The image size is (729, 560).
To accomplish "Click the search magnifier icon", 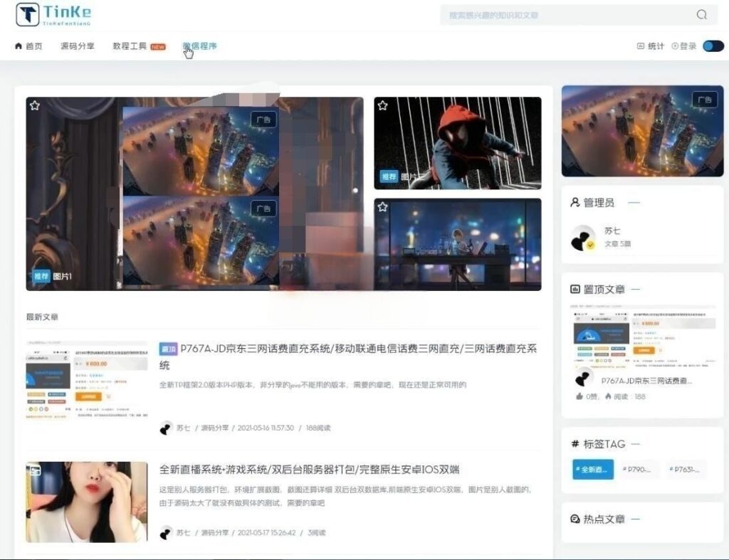I will click(701, 15).
